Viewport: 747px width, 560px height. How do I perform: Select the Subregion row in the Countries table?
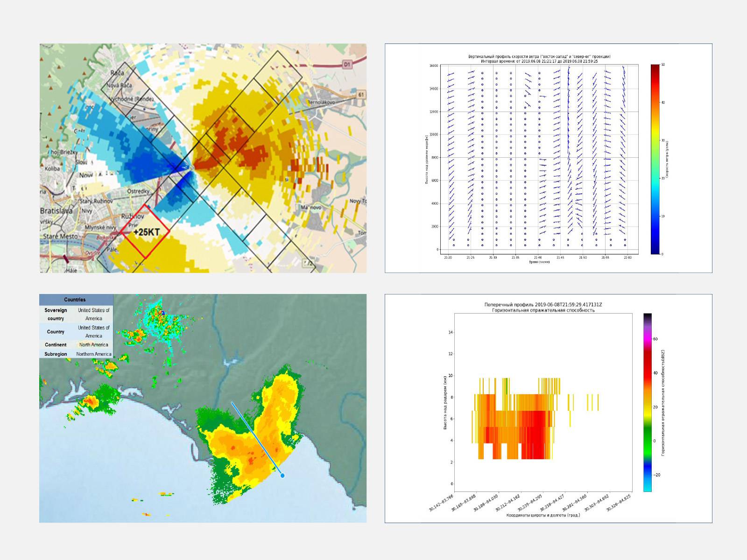point(76,354)
